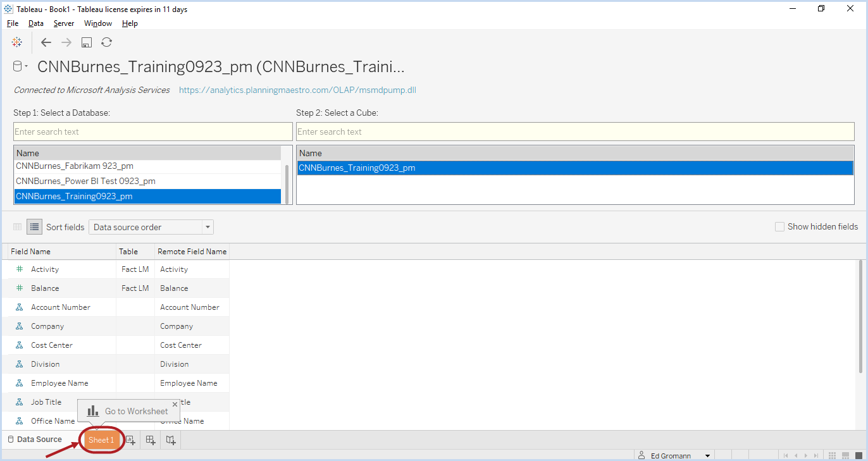
Task: Click the cube search text field
Action: [575, 132]
